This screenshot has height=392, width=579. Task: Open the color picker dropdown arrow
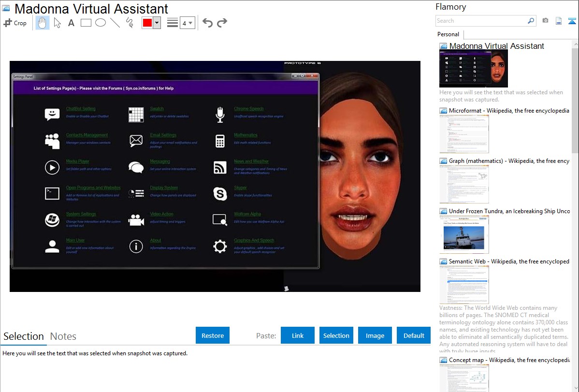[x=157, y=23]
